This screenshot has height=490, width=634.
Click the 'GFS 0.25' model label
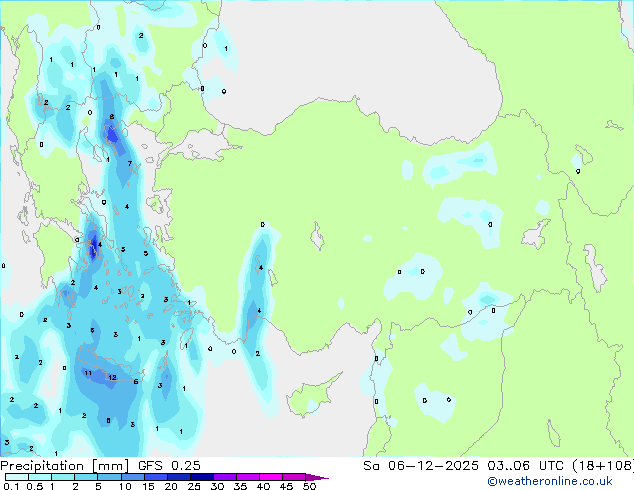click(x=169, y=466)
